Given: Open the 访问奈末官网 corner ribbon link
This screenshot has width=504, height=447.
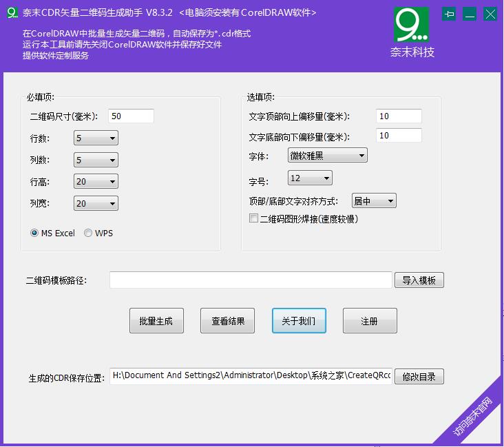Looking at the screenshot, I should coord(474,415).
